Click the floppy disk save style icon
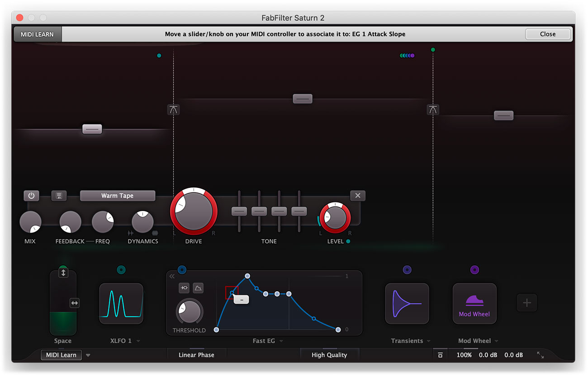588x375 pixels. (x=59, y=196)
